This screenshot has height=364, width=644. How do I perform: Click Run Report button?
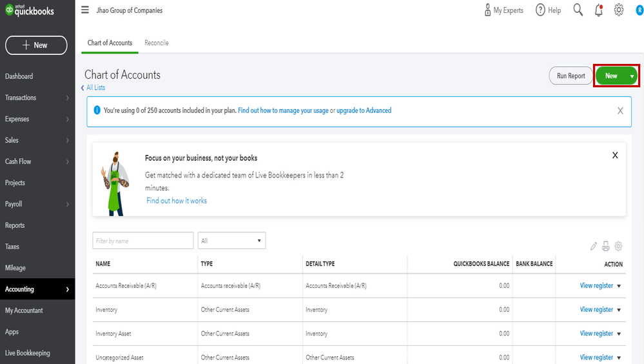(x=571, y=76)
